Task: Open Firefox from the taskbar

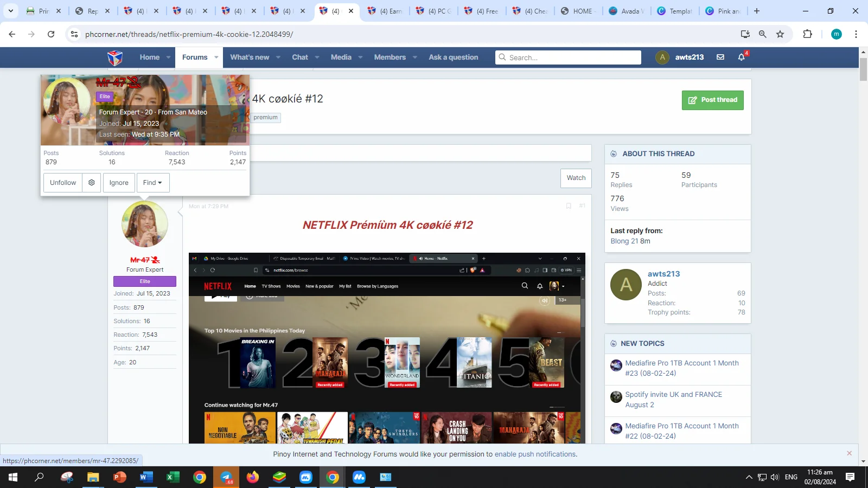Action: point(253,477)
